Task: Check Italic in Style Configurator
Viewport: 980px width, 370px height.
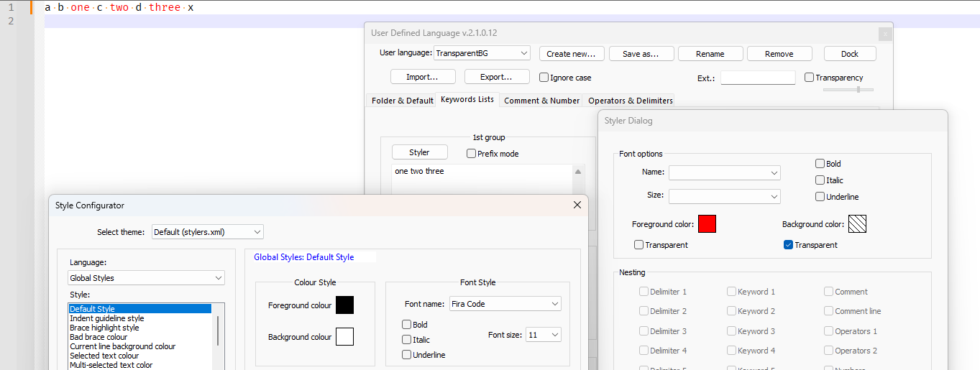Action: (x=407, y=340)
